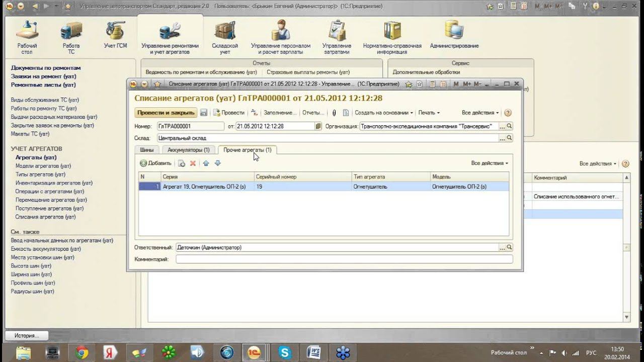Click the magnifier icon in Ответственный field
The image size is (644, 362).
(509, 247)
